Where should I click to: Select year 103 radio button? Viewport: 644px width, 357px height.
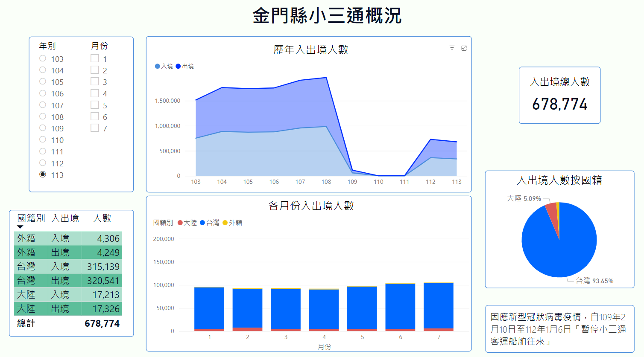[43, 58]
